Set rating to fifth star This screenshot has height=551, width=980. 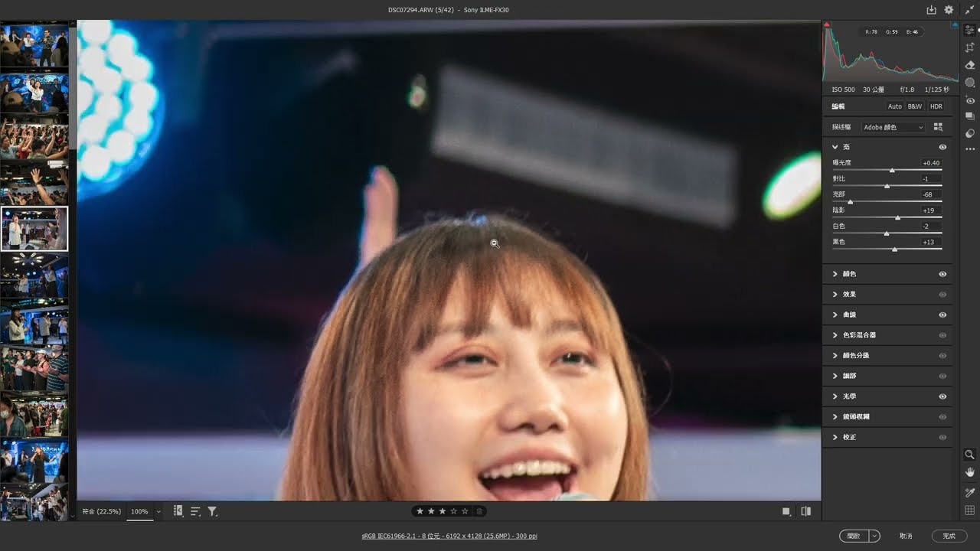465,511
